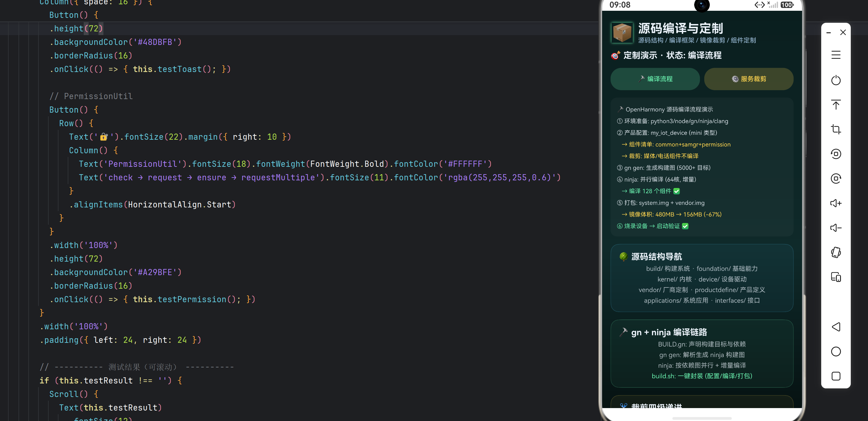Screen dimensions: 868x421
Task: Click the Row() { code line
Action: tap(76, 123)
